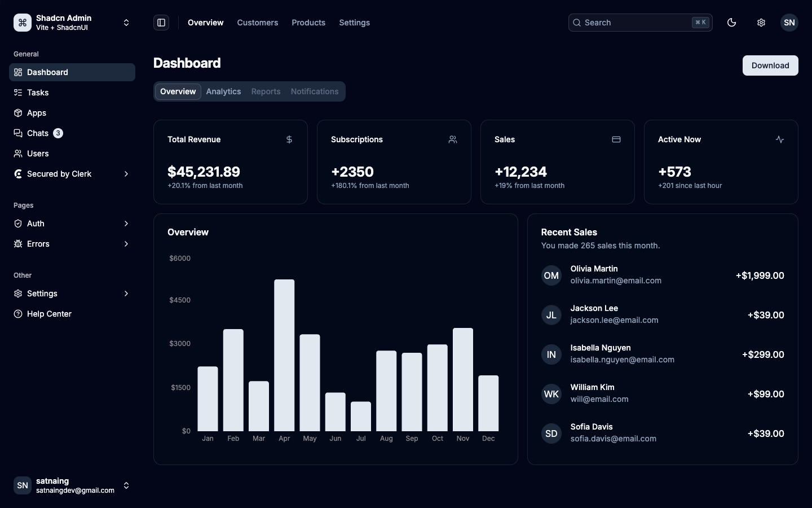
Task: Open the SN profile avatar in header
Action: [789, 23]
